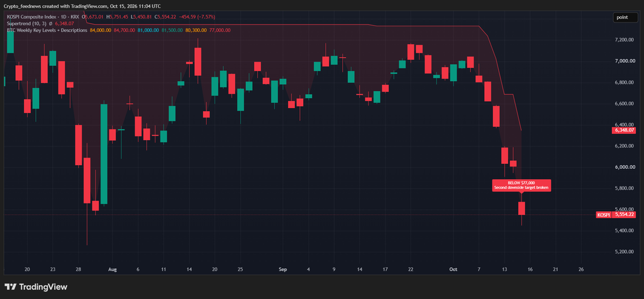Screen dimensions: 644x299
Task: Click the 84,000.00 key level value
Action: pyautogui.click(x=100, y=30)
